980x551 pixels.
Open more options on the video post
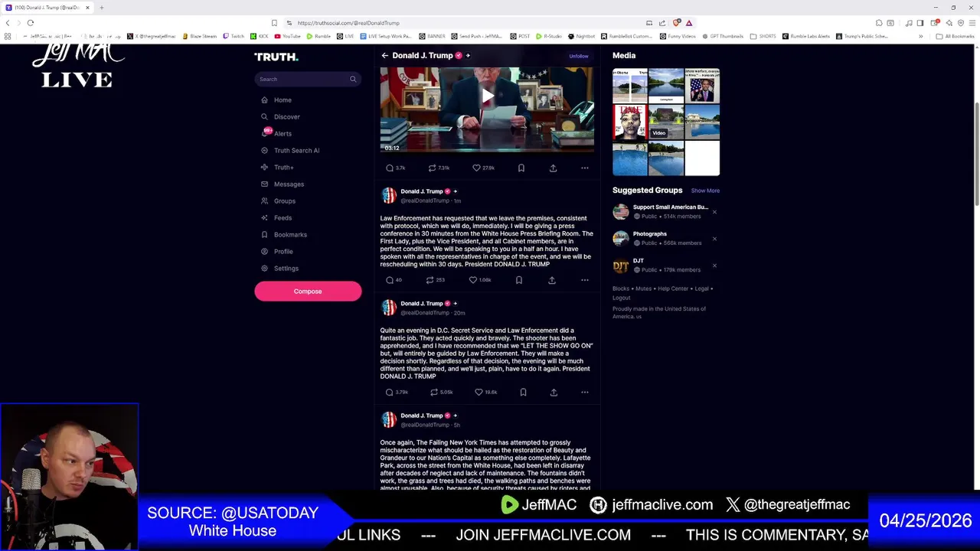pos(585,168)
